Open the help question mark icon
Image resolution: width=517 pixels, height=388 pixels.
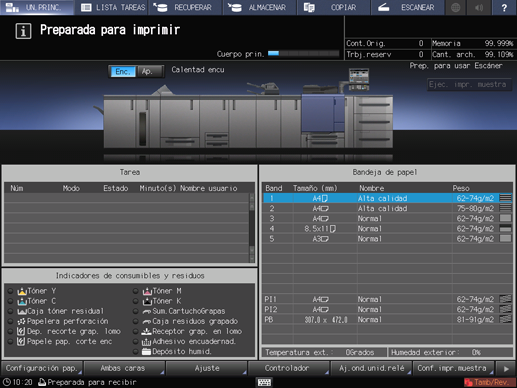tap(504, 7)
